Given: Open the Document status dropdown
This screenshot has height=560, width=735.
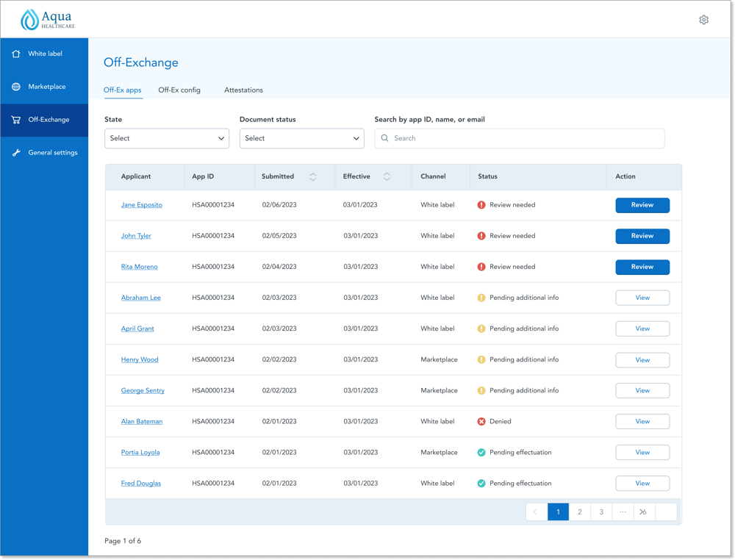Looking at the screenshot, I should pyautogui.click(x=302, y=138).
